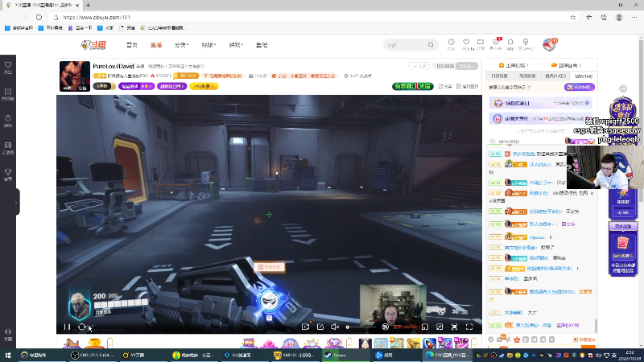Viewport: 644px width, 362px height.
Task: Open the block effects option under chat
Action: (x=584, y=339)
